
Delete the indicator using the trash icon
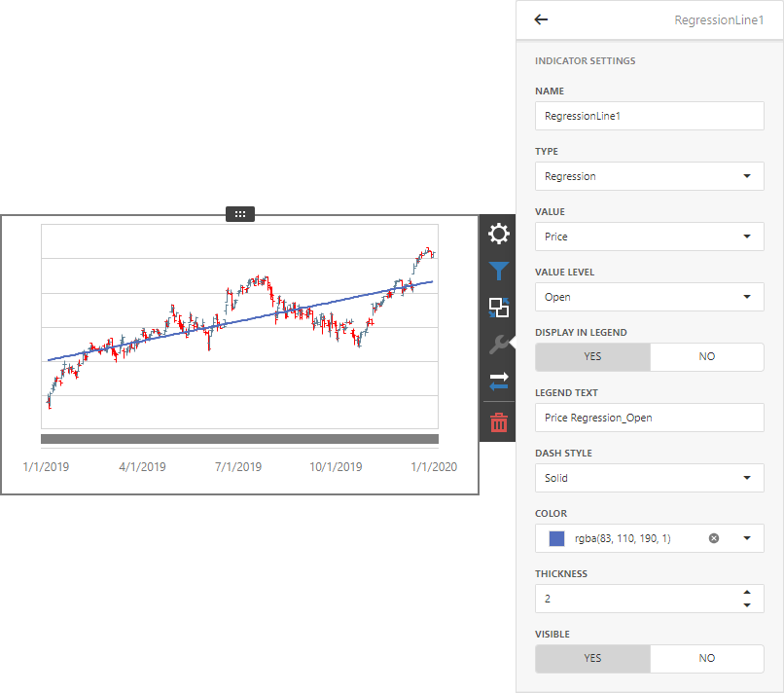point(498,422)
